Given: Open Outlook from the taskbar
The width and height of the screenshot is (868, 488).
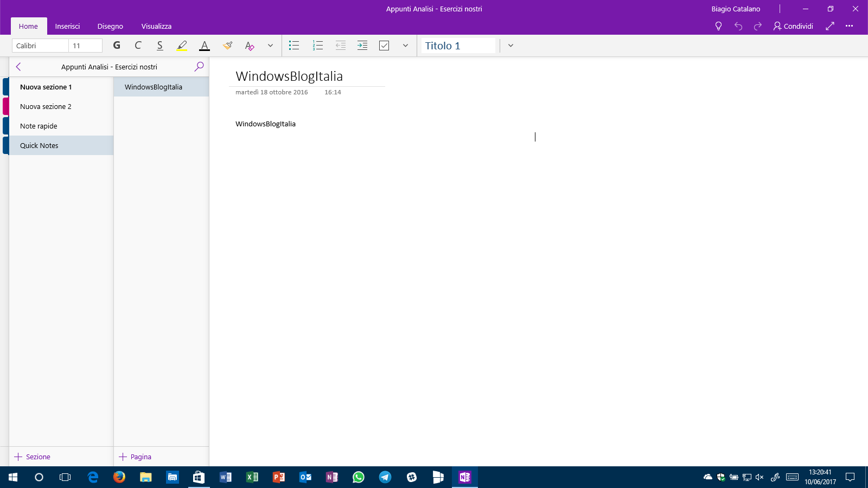Looking at the screenshot, I should tap(305, 477).
